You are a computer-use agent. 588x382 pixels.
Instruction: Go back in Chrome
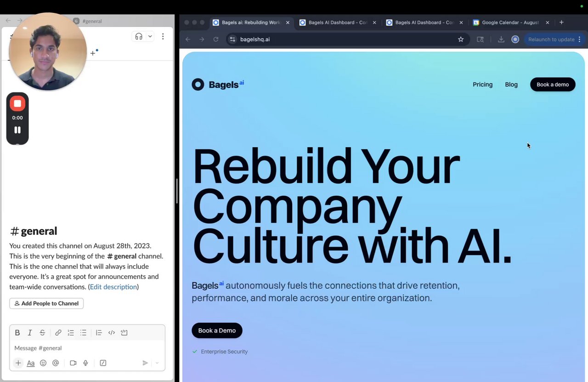(188, 40)
